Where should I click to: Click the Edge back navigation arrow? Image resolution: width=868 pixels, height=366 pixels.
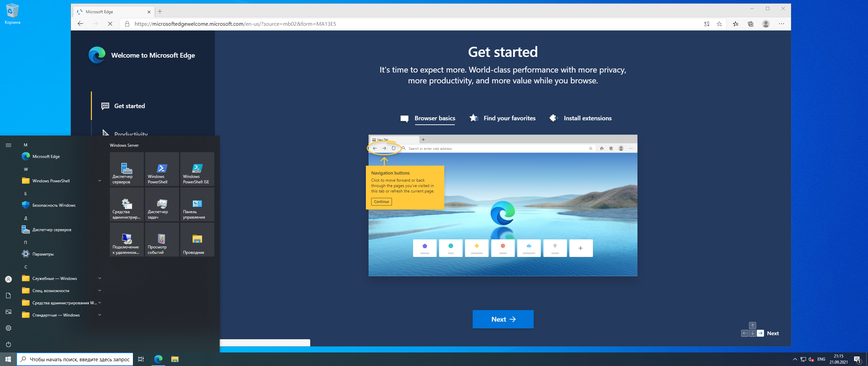80,24
